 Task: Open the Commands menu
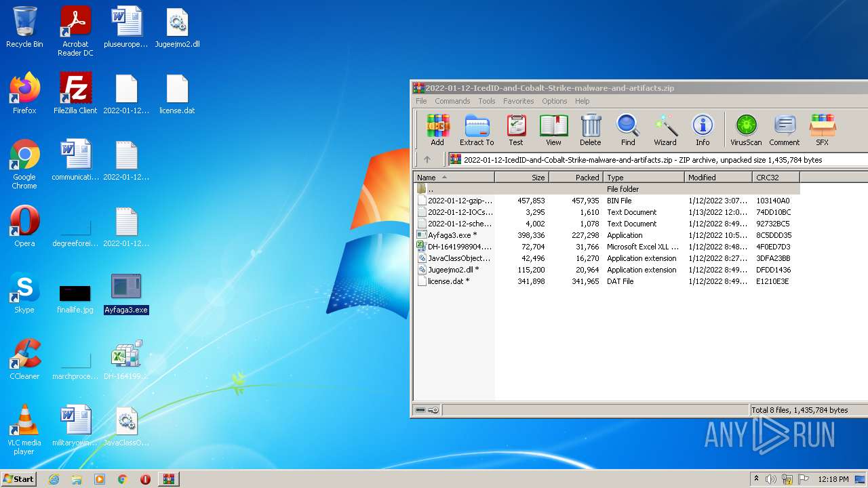(452, 101)
